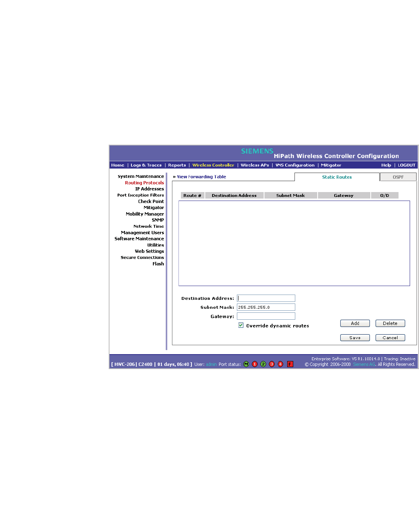The height and width of the screenshot is (532, 419).
Task: Select Port Exception Filters in sidebar
Action: click(141, 195)
